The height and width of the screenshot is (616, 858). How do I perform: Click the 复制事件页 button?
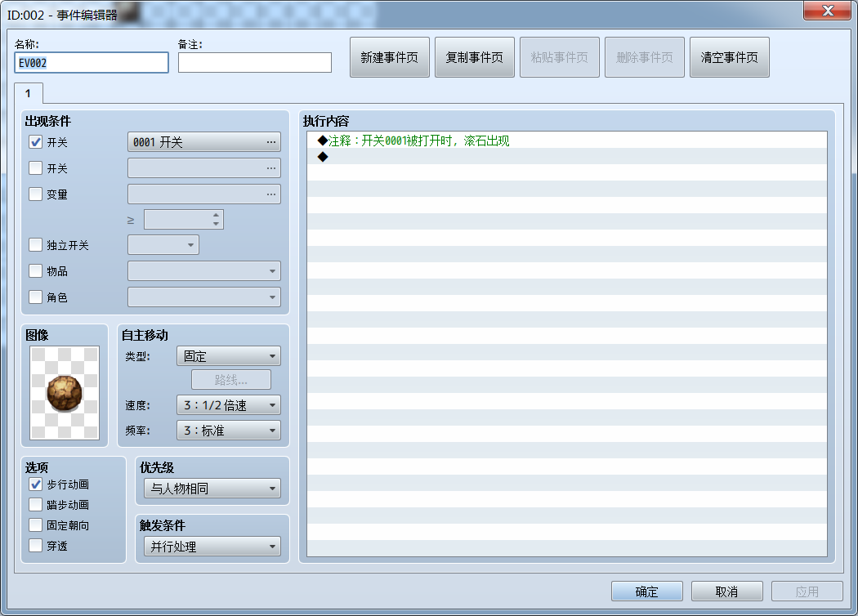475,57
